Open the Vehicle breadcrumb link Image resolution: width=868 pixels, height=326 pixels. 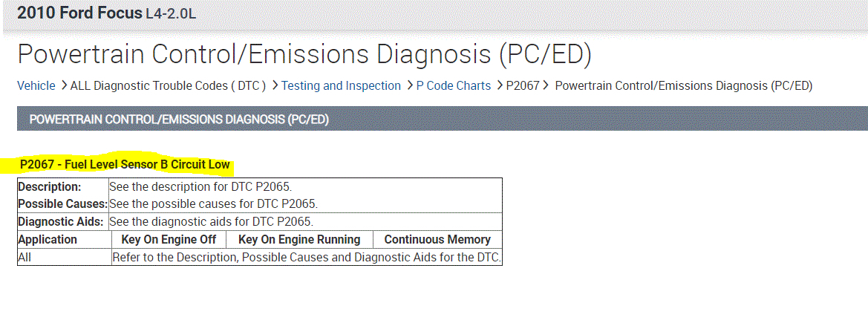(x=36, y=85)
